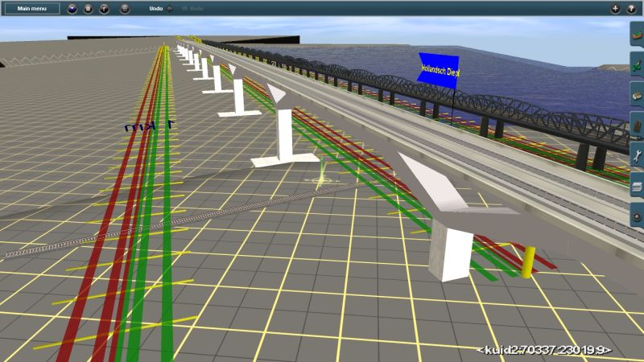Click the second round icon after Main menu

pos(89,9)
